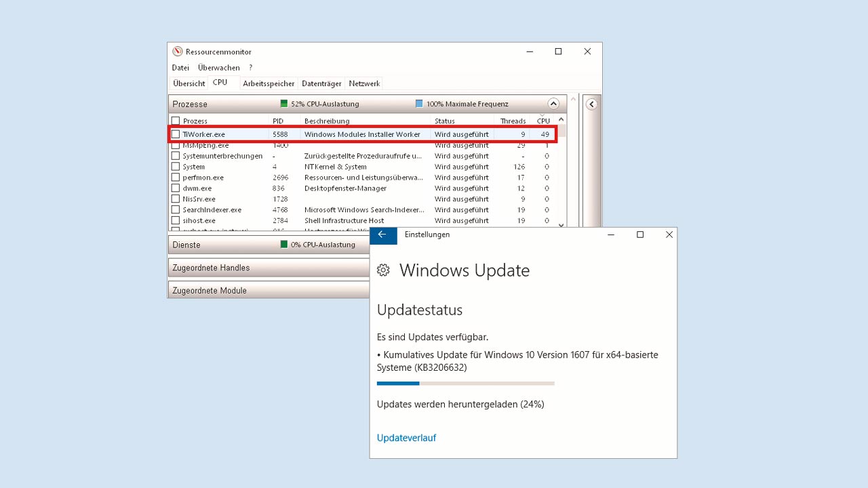Click the update download progress bar
The height and width of the screenshot is (488, 868).
pyautogui.click(x=466, y=384)
